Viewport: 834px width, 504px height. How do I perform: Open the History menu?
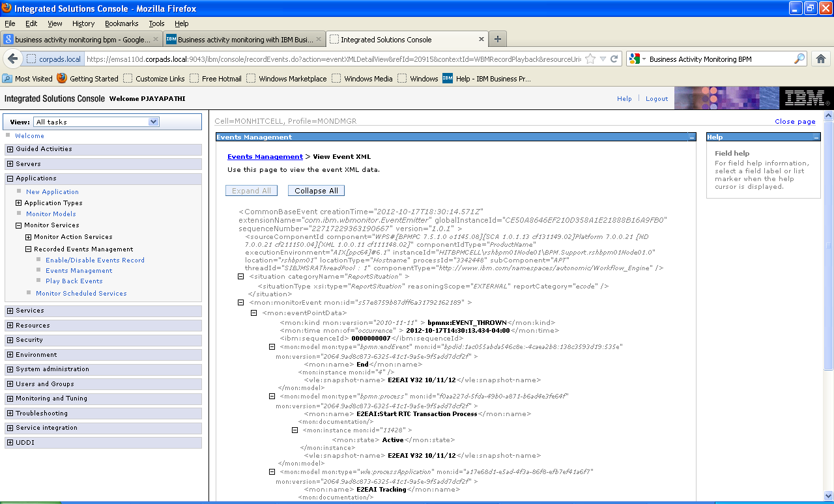point(83,23)
